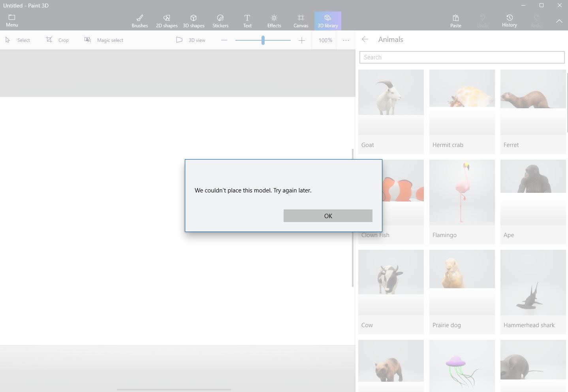Viewport: 568px width, 392px height.
Task: Select the Prairie dog 3D model
Action: 462,292
